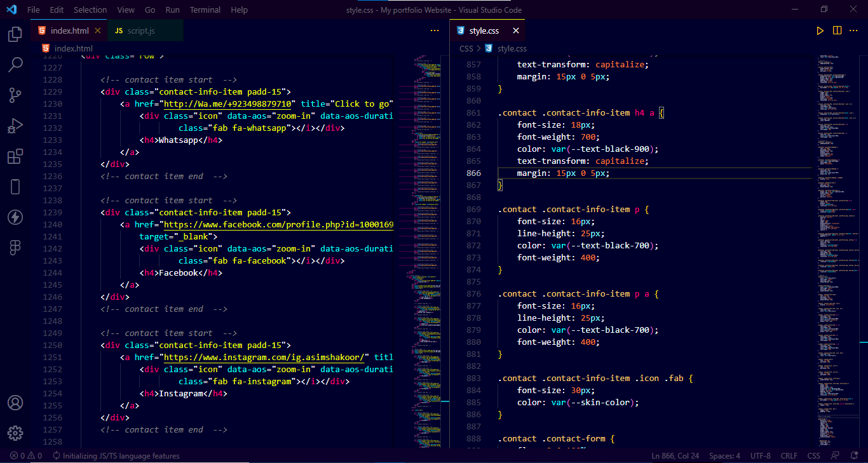Open the Manage settings gear
This screenshot has width=868, height=463.
click(x=15, y=433)
